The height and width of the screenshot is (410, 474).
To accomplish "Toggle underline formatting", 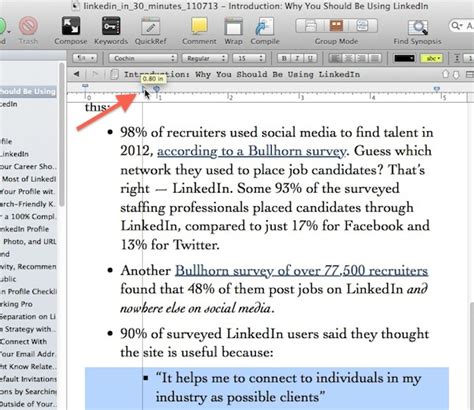I will 310,58.
